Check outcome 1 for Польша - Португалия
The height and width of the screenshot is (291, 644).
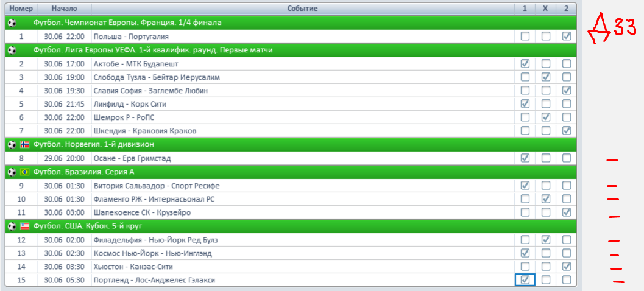(525, 37)
